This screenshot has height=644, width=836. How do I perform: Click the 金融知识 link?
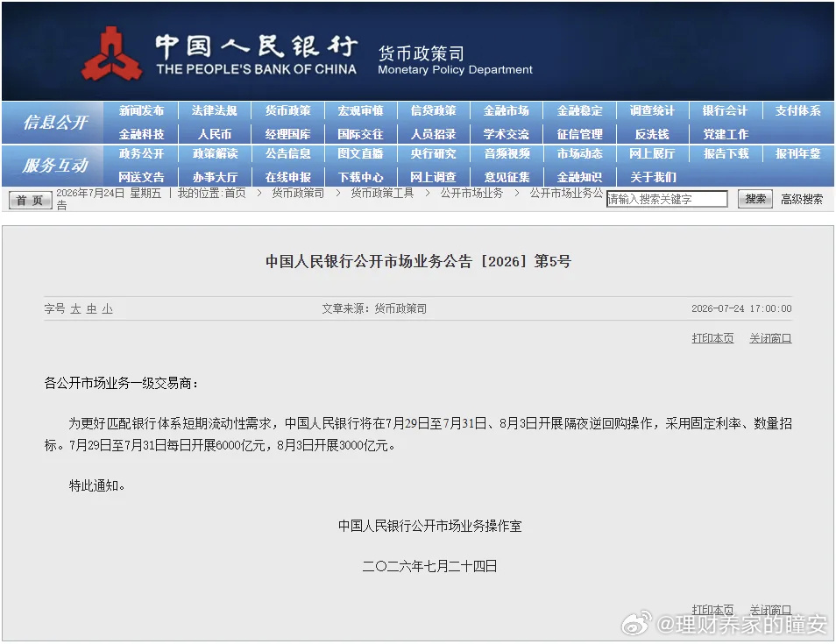pos(579,178)
